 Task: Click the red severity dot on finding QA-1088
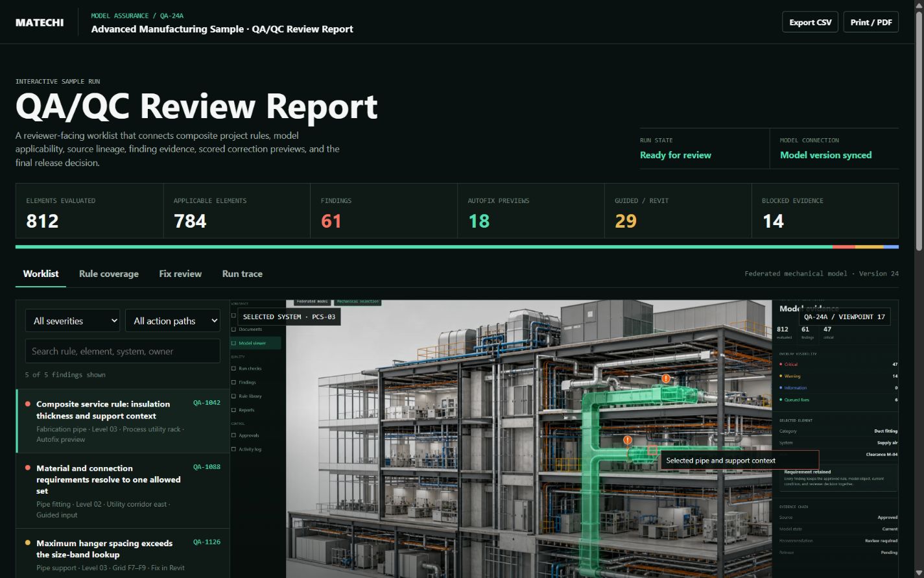click(x=28, y=468)
